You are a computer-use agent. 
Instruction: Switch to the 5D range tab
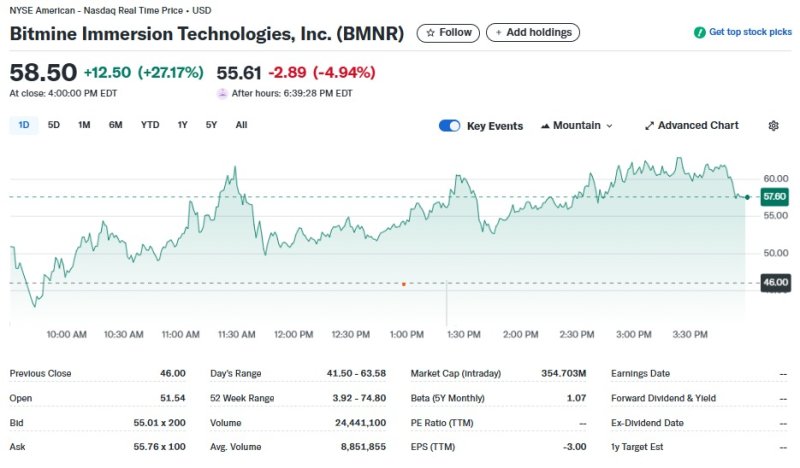point(54,125)
